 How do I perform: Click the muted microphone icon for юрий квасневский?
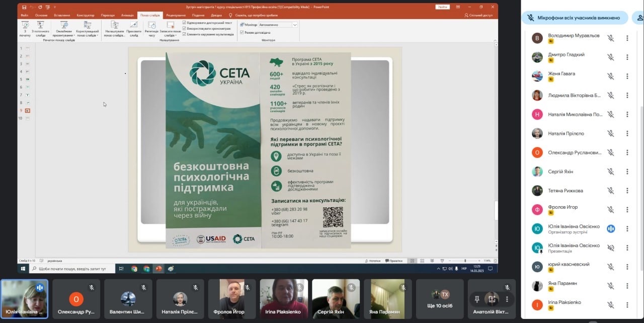[x=610, y=267]
